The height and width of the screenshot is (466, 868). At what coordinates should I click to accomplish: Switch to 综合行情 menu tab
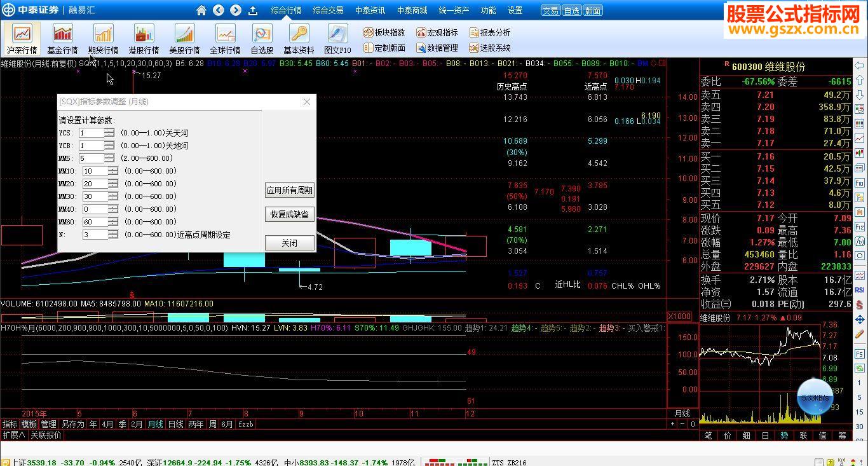click(x=286, y=10)
